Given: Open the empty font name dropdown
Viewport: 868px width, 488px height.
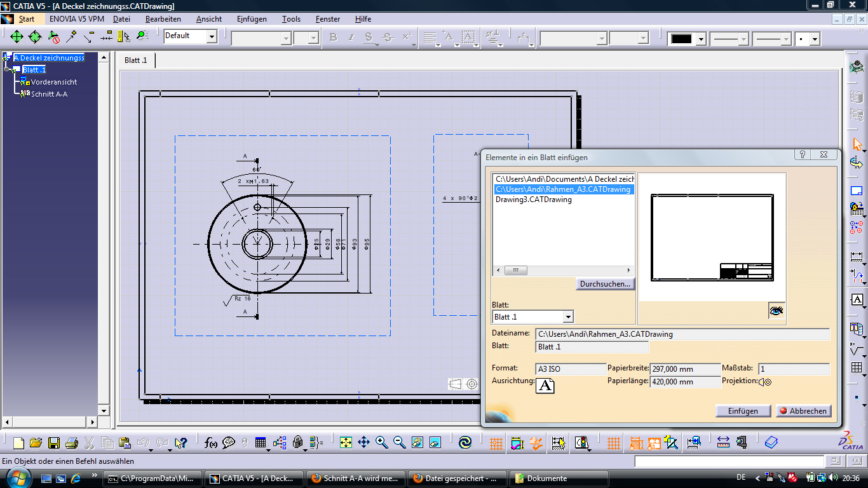Looking at the screenshot, I should tap(286, 38).
